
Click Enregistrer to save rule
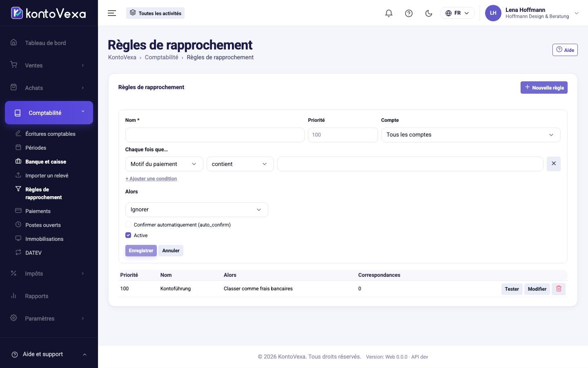click(x=141, y=251)
